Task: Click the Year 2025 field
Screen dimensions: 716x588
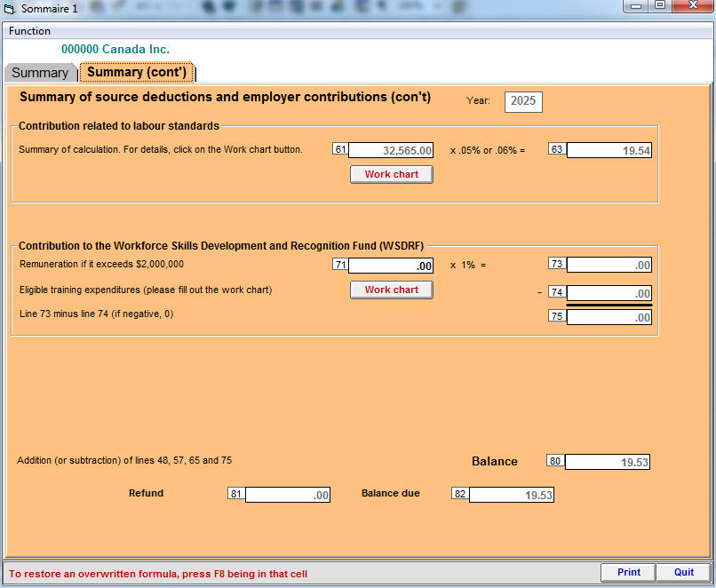Action: 523,101
